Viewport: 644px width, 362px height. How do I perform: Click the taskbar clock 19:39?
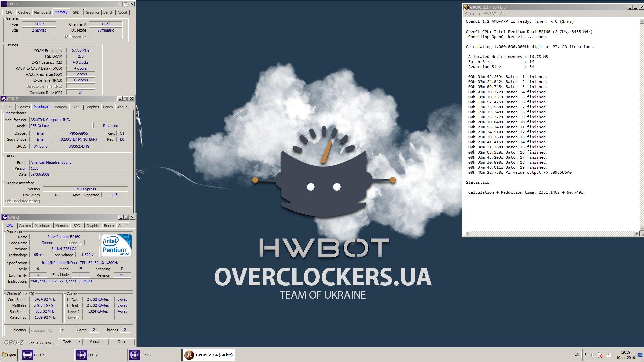625,352
